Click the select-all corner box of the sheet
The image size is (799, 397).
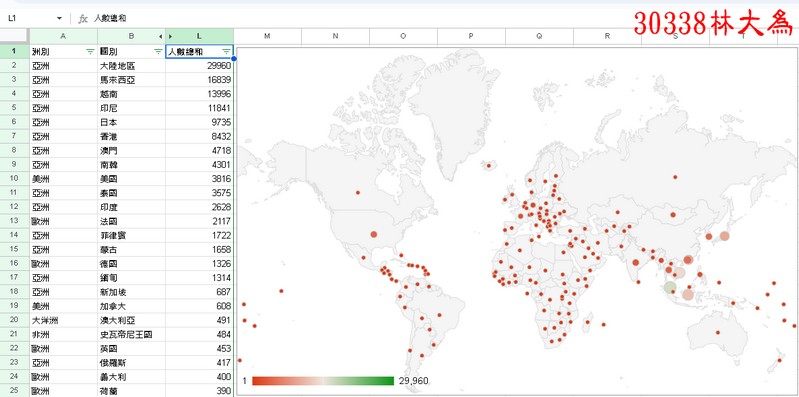click(14, 36)
